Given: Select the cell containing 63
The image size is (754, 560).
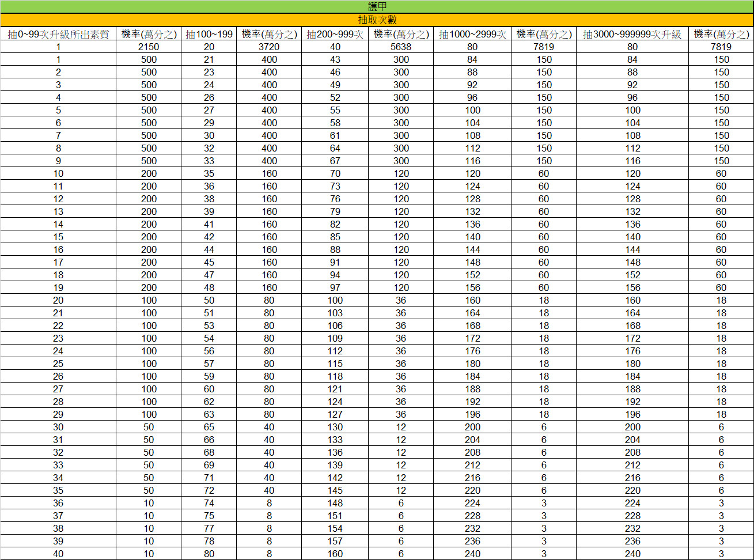Looking at the screenshot, I should pos(209,414).
